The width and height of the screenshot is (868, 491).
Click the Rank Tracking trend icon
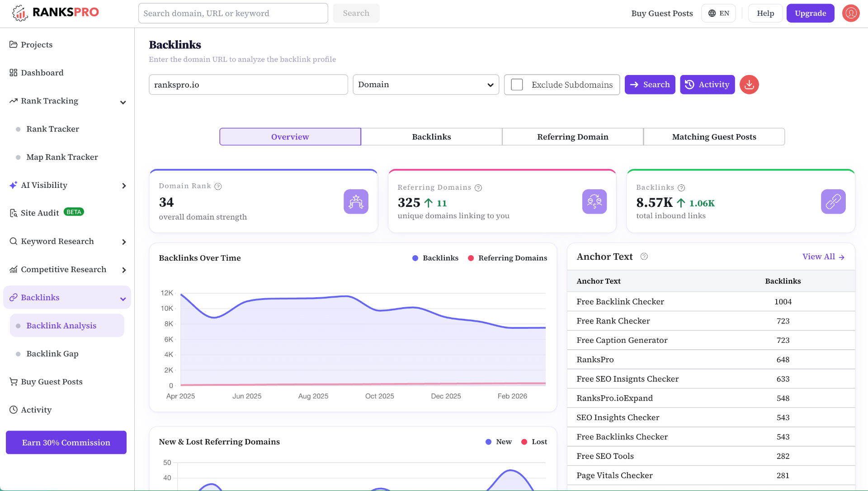pyautogui.click(x=14, y=101)
